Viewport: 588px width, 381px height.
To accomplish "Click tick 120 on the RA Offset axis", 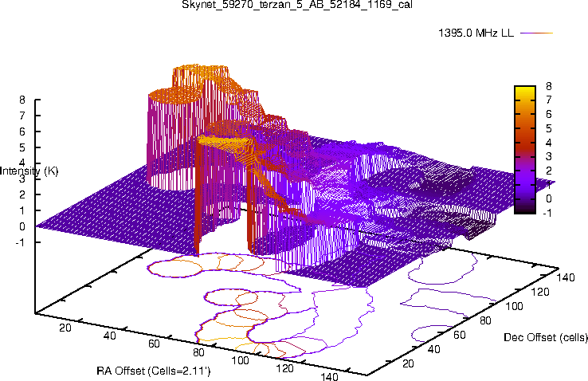I will tap(284, 368).
